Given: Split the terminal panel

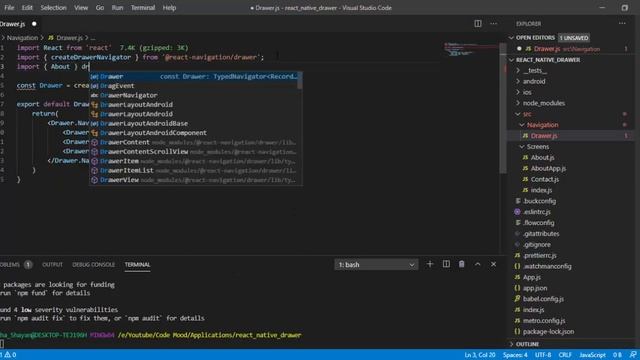Looking at the screenshot, I should [x=446, y=264].
